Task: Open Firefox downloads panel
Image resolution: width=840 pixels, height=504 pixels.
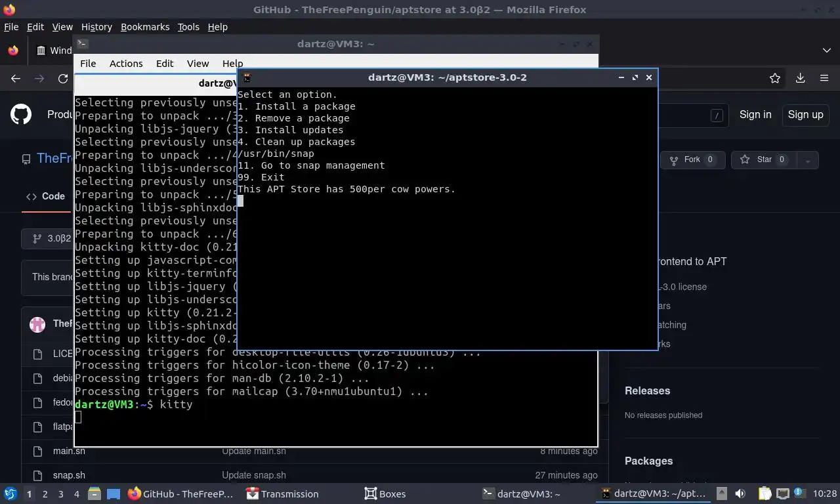Action: (x=800, y=78)
